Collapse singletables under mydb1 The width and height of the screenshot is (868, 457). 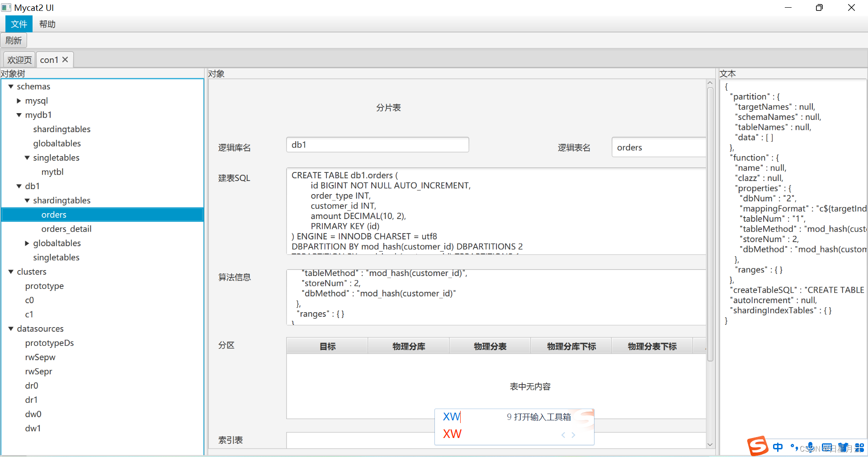pos(27,158)
